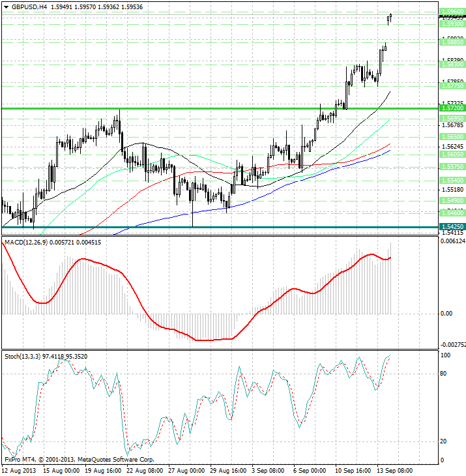The height and width of the screenshot is (476, 466).
Task: Click the bold 1.57200 resistance level label
Action: [452, 108]
